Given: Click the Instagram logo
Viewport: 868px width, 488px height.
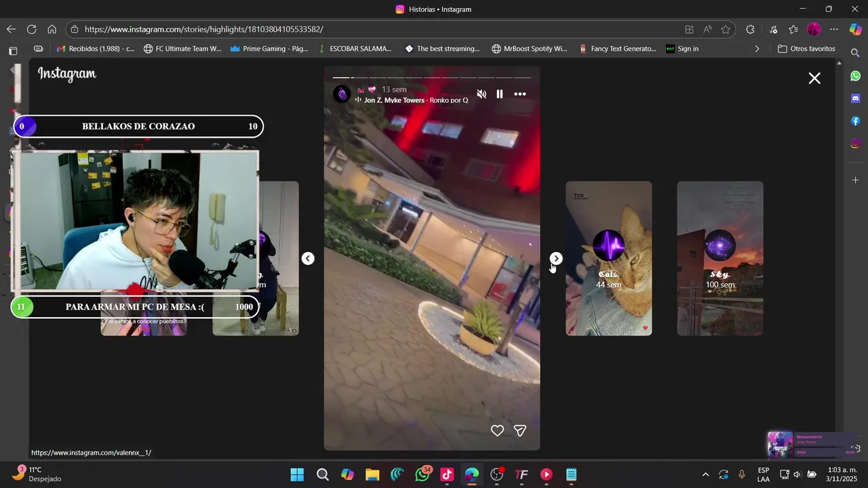Looking at the screenshot, I should pos(67,74).
